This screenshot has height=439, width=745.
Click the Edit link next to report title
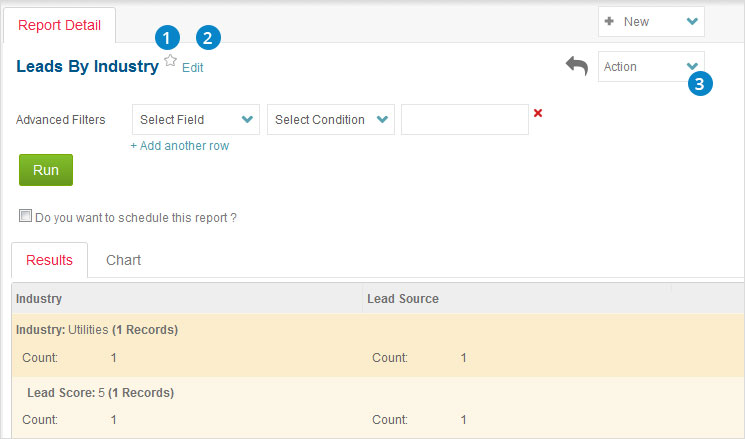(192, 68)
